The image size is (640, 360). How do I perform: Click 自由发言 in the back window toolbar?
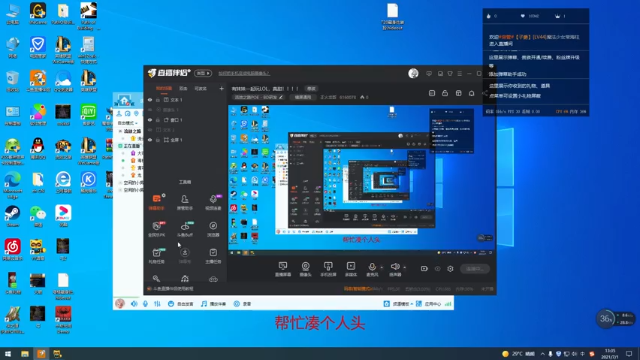pyautogui.click(x=181, y=304)
